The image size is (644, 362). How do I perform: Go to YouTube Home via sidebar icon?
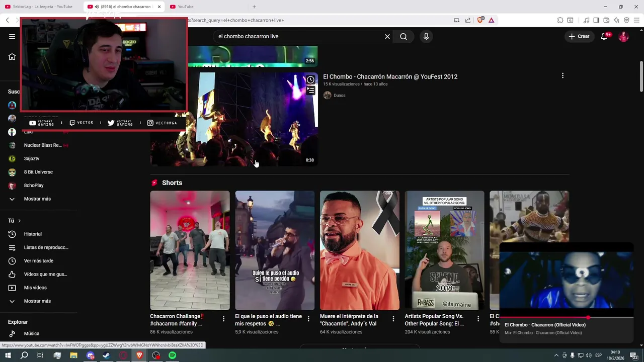point(12,57)
